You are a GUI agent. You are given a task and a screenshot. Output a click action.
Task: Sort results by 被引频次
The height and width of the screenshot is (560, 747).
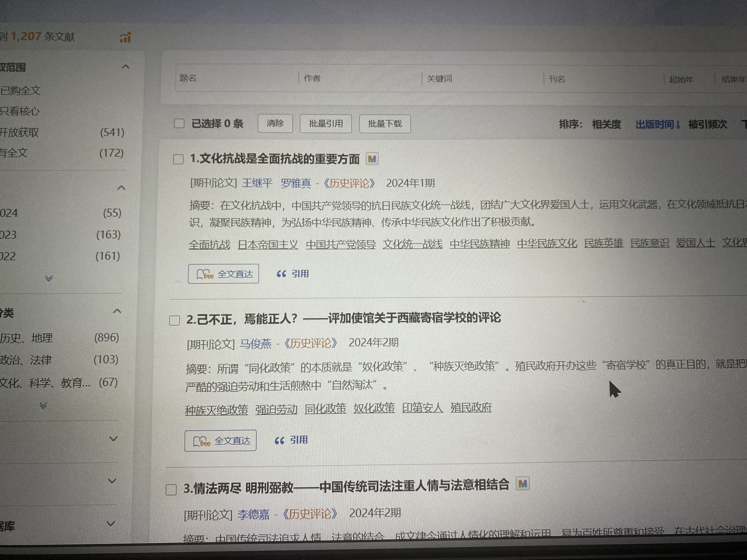point(708,124)
